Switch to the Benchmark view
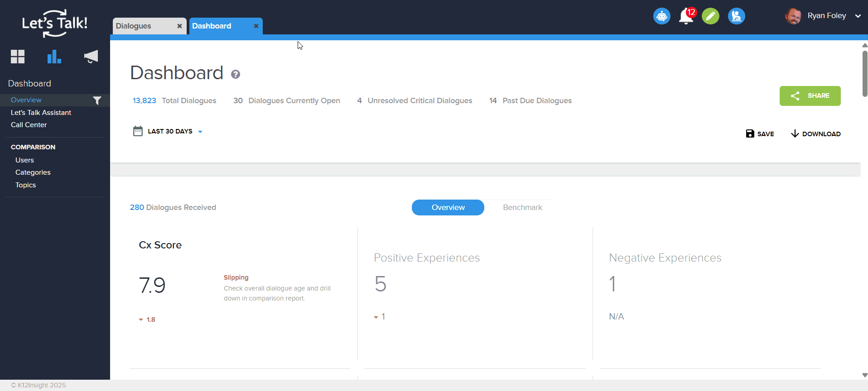The image size is (868, 391). tap(522, 207)
